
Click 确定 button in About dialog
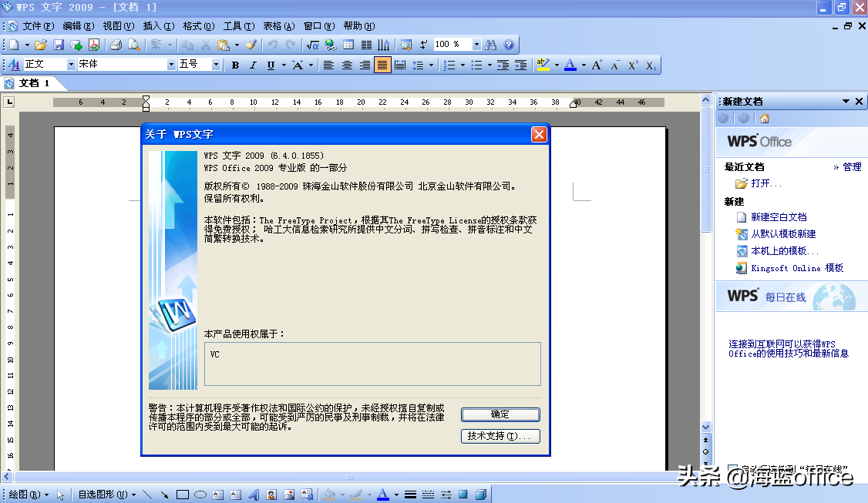[500, 414]
